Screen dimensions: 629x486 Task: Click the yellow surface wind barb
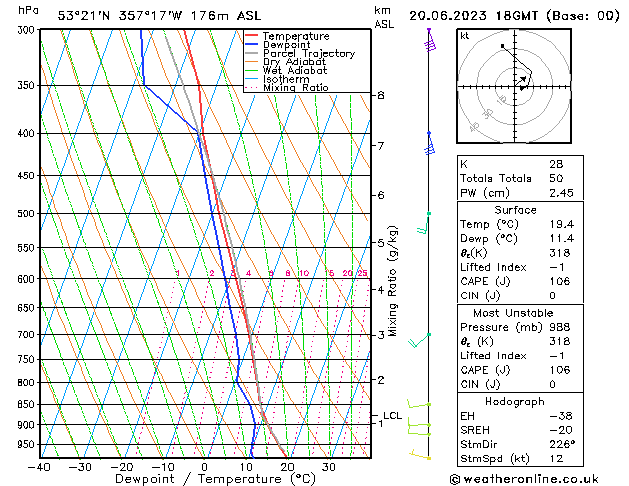(x=420, y=455)
